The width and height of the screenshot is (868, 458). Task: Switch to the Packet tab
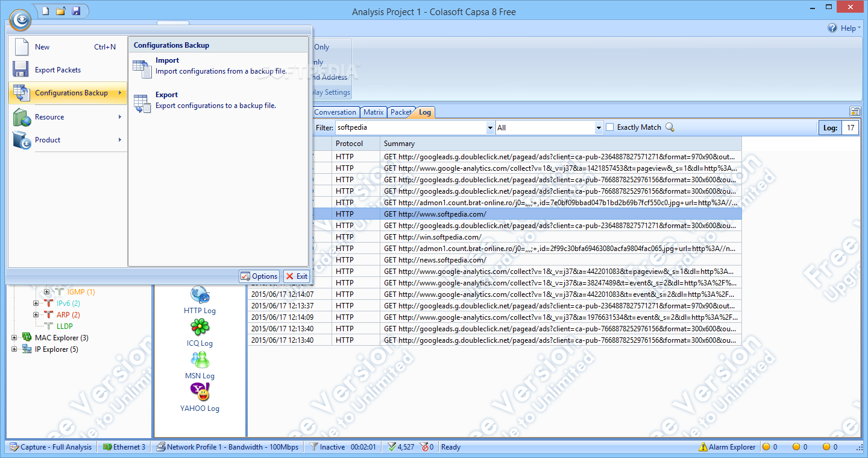pyautogui.click(x=401, y=112)
